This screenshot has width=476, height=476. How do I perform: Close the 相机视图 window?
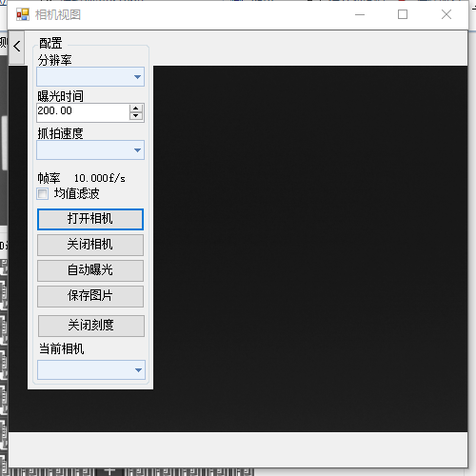446,14
